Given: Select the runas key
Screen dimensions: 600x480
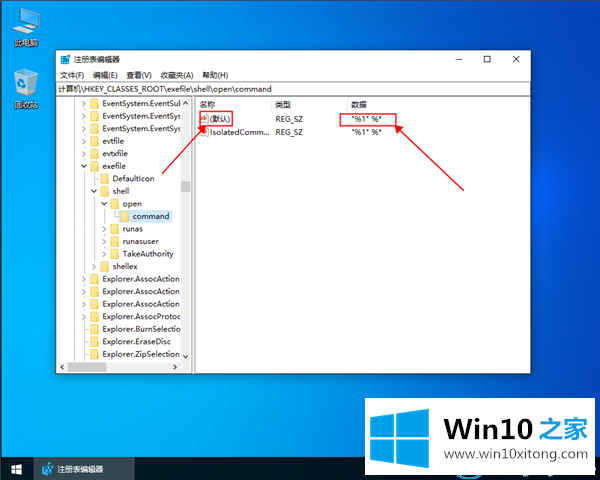Looking at the screenshot, I should [x=132, y=229].
